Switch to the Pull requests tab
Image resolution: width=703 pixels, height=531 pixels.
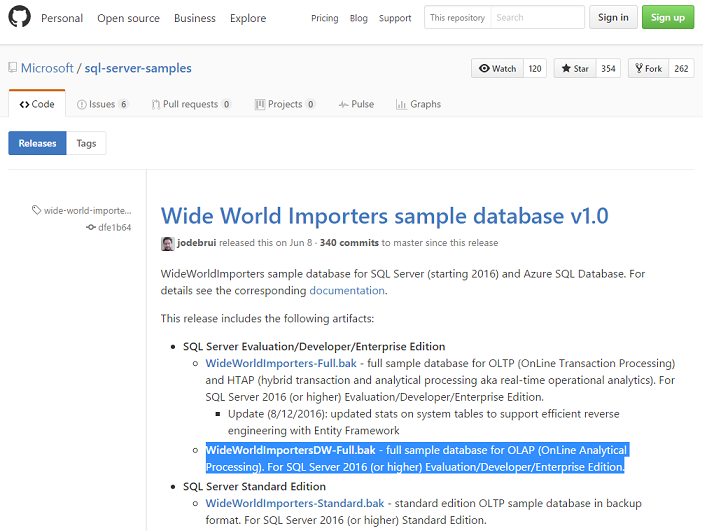pos(191,104)
